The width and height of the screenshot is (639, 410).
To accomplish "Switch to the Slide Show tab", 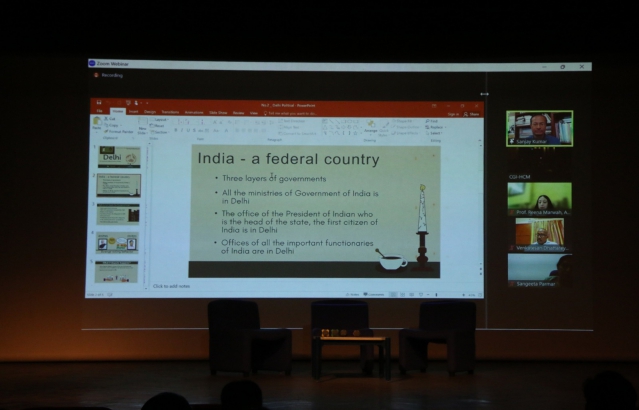I will pos(218,113).
